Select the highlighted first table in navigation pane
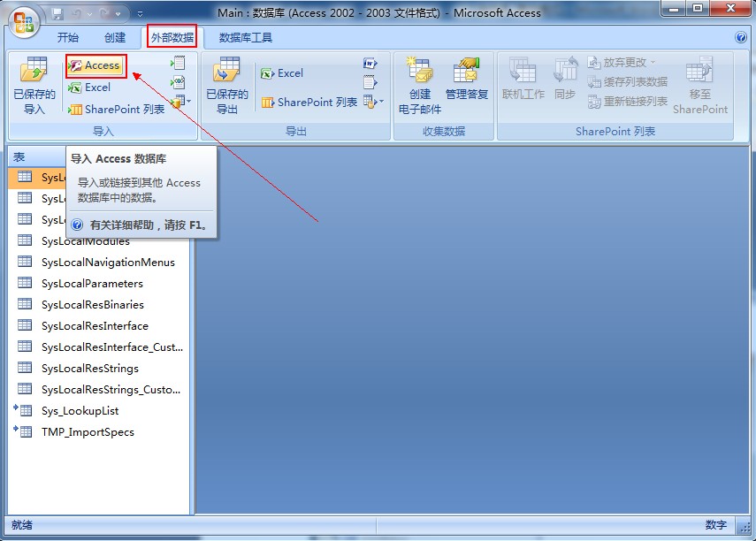Viewport: 756px width, 541px height. click(37, 178)
